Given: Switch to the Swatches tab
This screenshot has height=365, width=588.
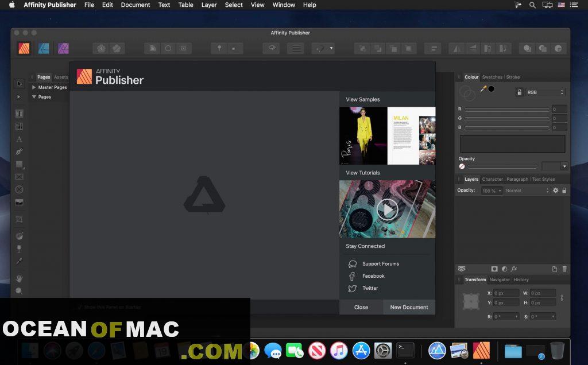Looking at the screenshot, I should pos(492,77).
